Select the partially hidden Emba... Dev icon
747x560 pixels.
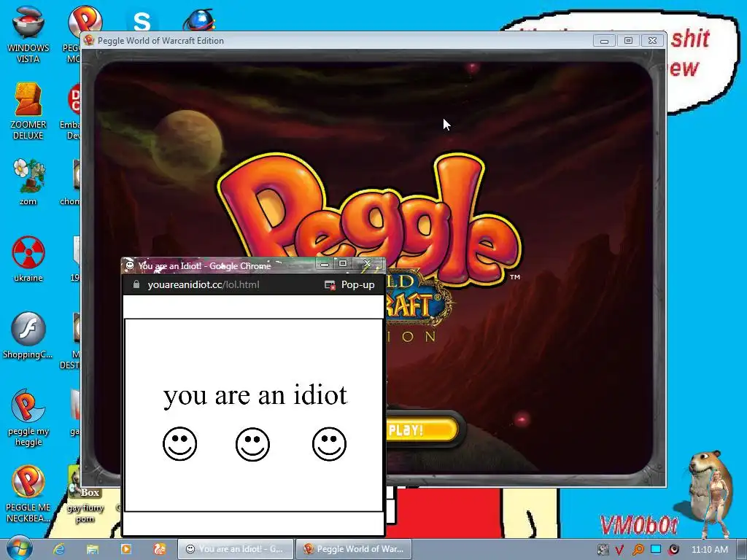(71, 111)
